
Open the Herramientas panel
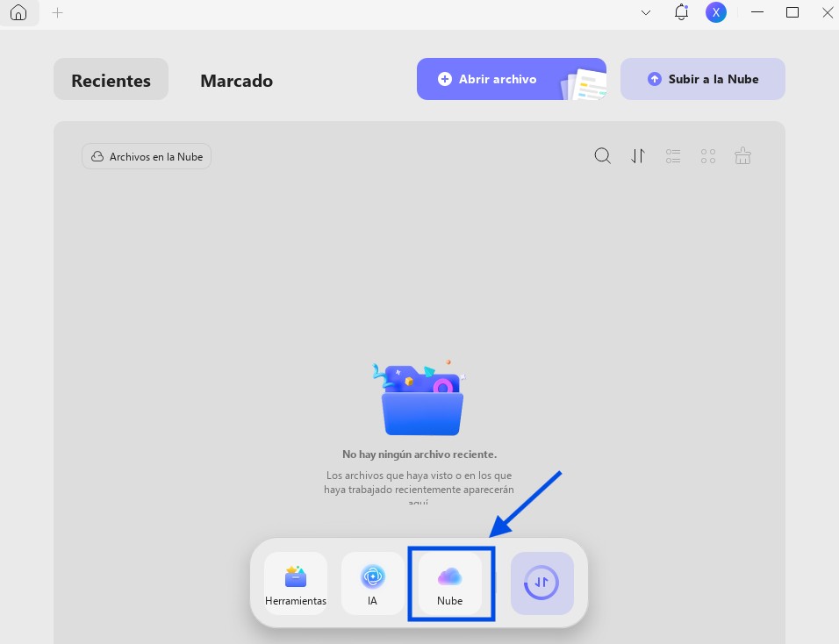click(x=296, y=583)
